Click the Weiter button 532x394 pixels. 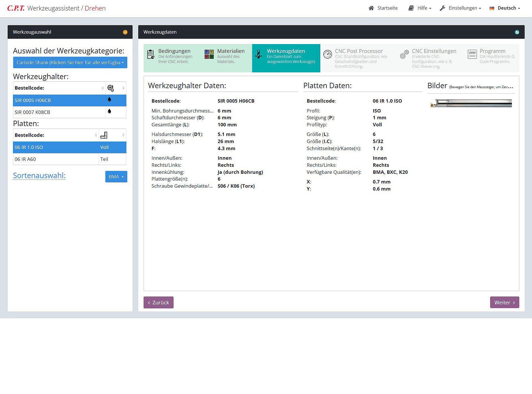coord(504,302)
